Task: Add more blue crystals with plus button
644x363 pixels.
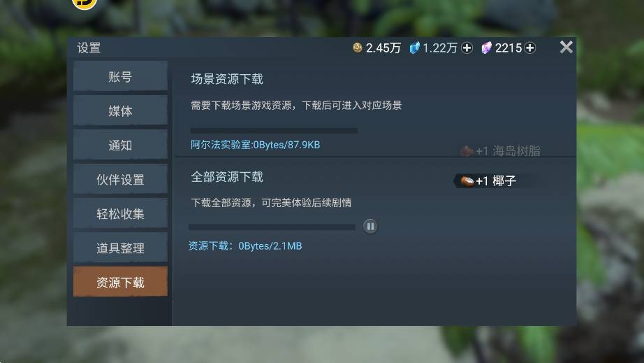Action: pos(467,48)
